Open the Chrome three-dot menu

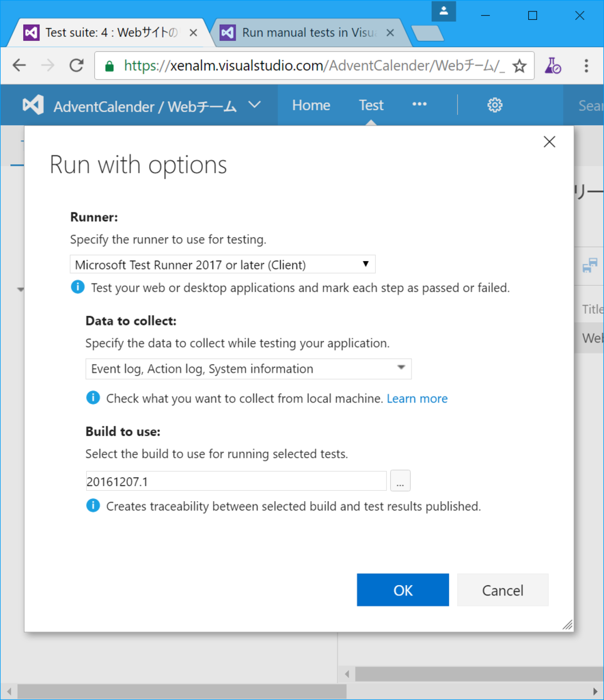586,66
